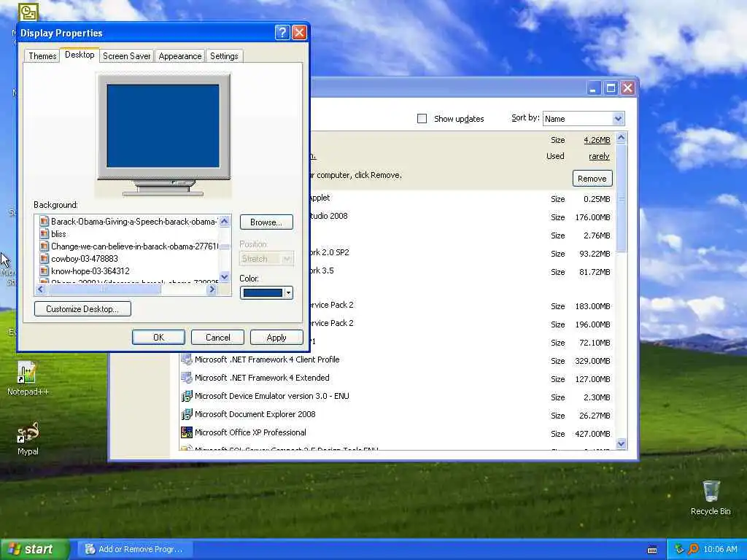Open the Start menu

click(x=34, y=549)
